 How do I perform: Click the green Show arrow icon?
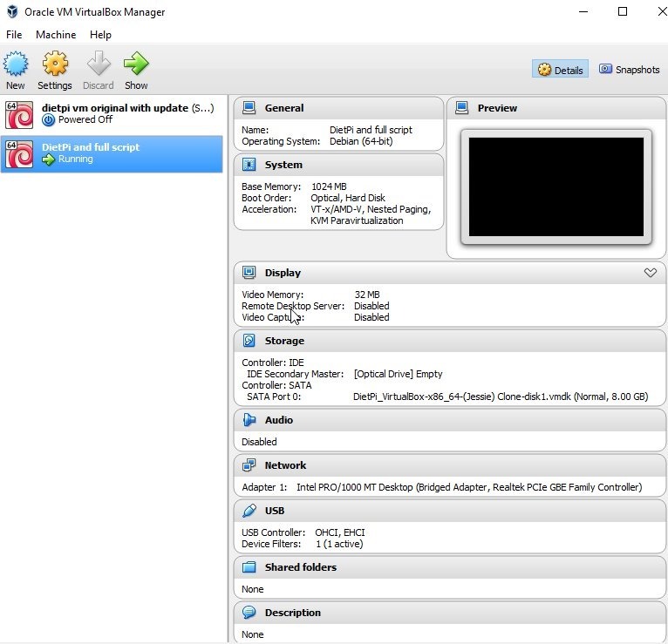coord(136,64)
